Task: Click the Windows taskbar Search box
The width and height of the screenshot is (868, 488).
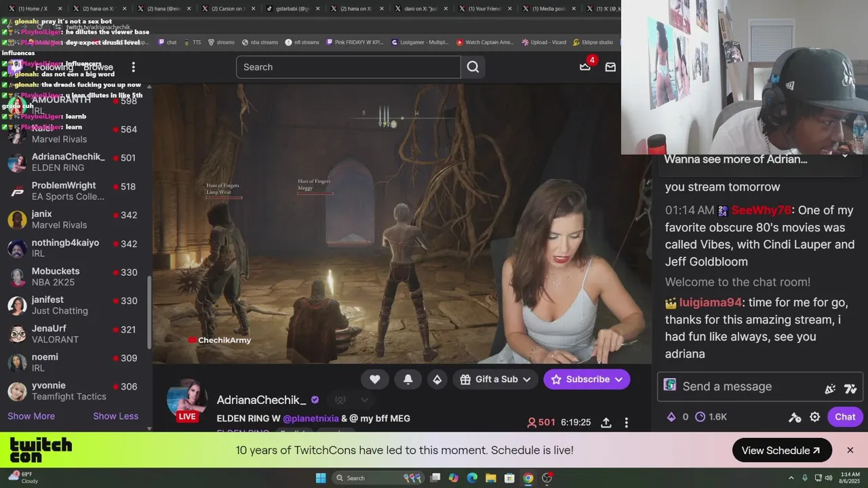Action: click(378, 478)
